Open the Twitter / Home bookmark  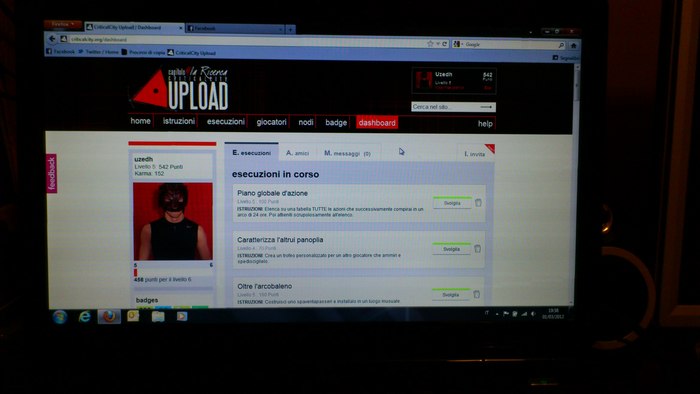[x=99, y=52]
